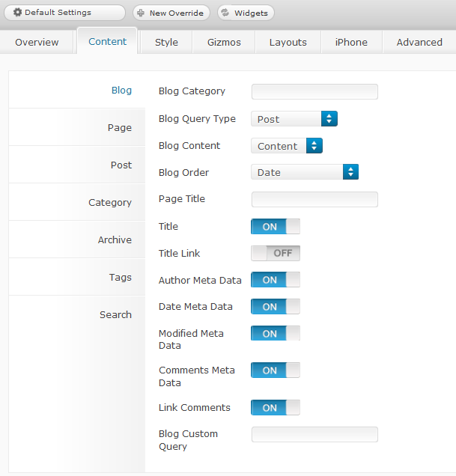456x476 pixels.
Task: Focus the Blog Category input field
Action: click(x=314, y=91)
